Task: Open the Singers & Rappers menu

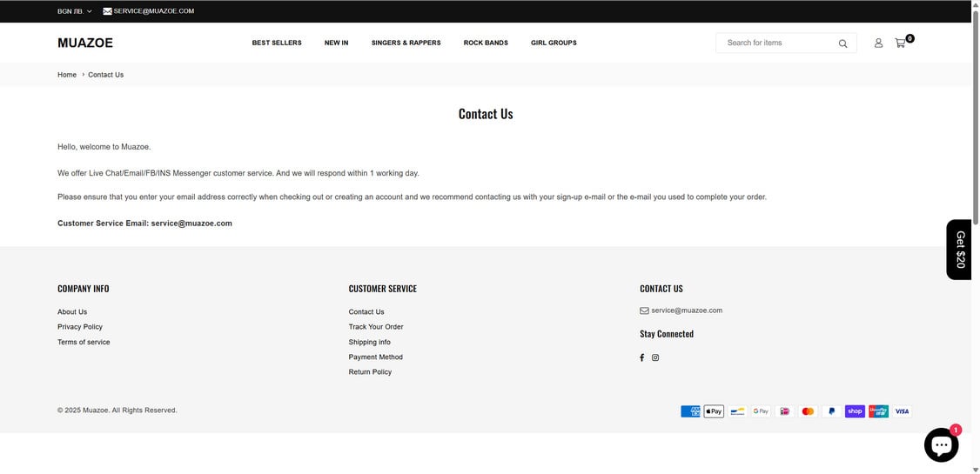Action: pos(406,43)
